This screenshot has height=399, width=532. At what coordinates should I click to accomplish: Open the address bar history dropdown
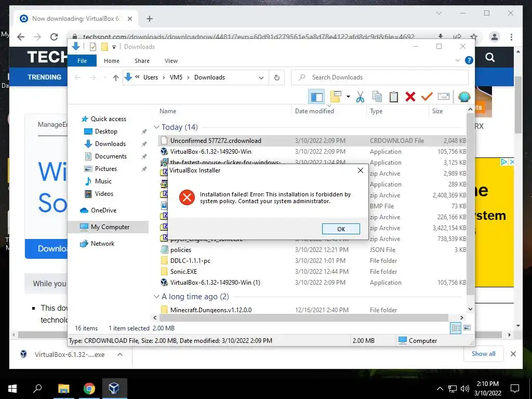(x=261, y=78)
